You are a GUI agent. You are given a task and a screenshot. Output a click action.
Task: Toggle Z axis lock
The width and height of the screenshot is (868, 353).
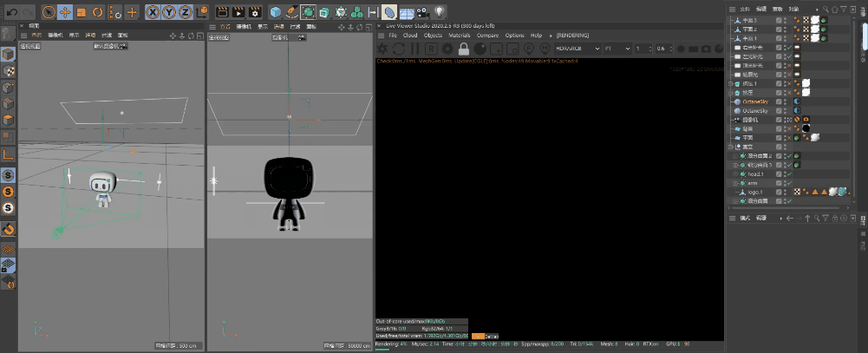pos(186,11)
